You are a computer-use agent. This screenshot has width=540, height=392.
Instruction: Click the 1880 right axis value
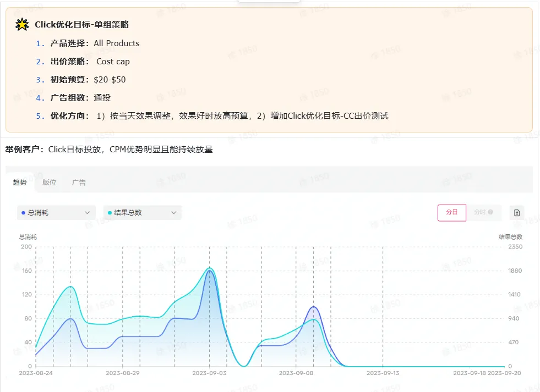click(515, 270)
